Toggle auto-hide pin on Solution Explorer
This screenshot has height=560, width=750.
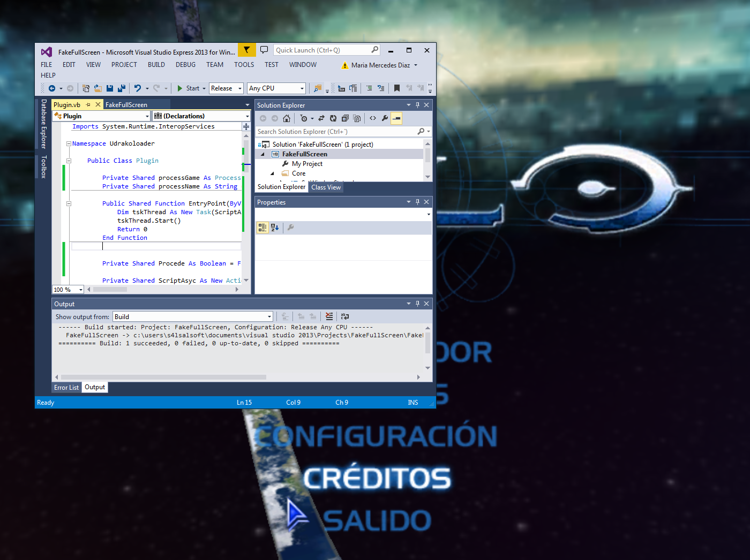click(417, 105)
